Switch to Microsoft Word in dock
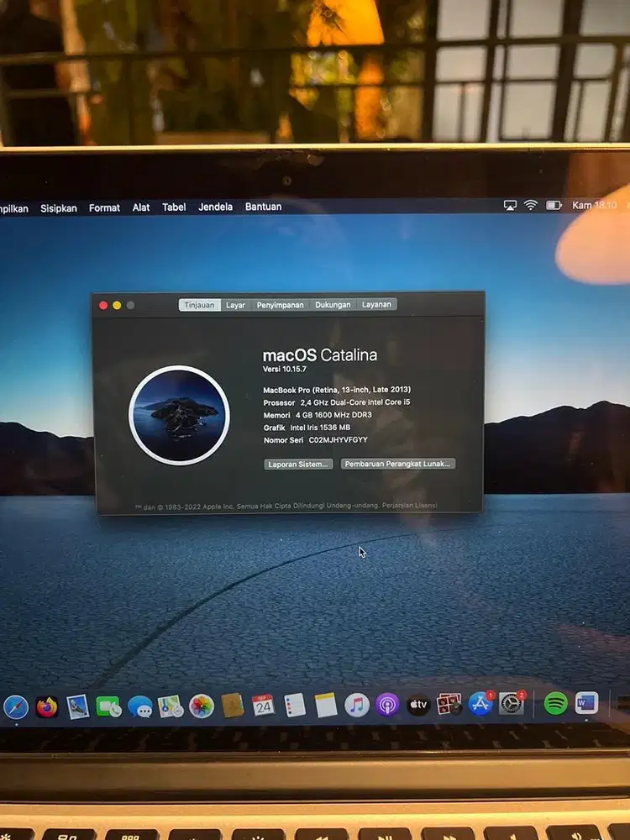This screenshot has width=630, height=840. [586, 703]
